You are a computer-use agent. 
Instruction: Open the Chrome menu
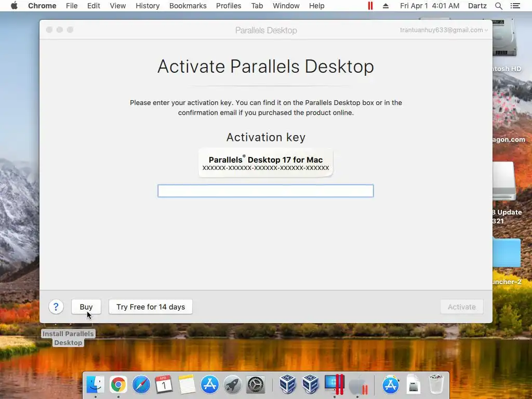42,6
